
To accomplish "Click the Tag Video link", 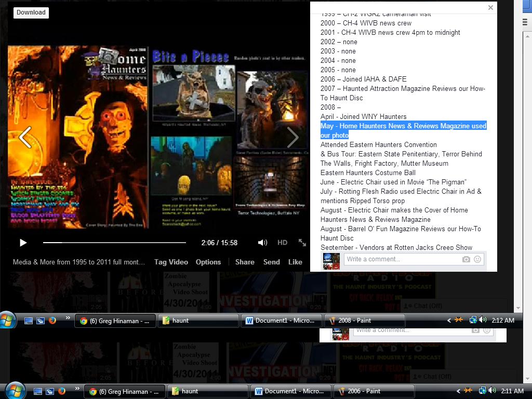I will 171,262.
